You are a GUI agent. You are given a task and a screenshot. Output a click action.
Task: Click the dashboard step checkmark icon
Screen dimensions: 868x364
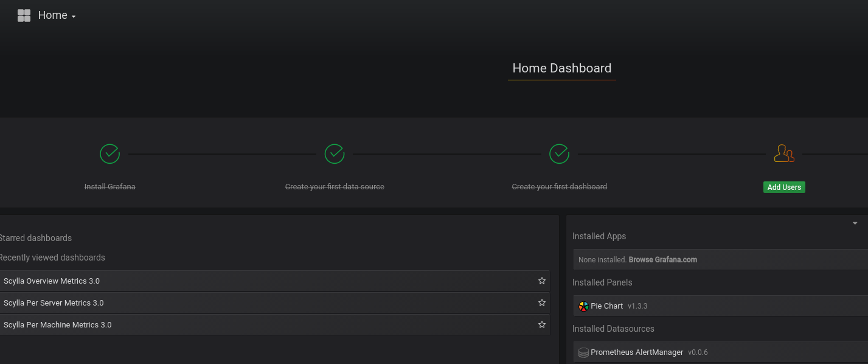pos(559,153)
